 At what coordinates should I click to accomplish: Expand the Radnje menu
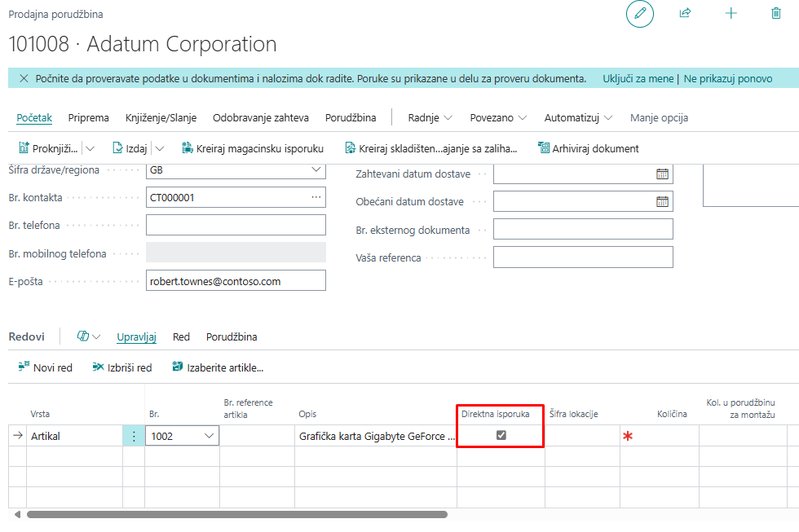click(x=430, y=117)
